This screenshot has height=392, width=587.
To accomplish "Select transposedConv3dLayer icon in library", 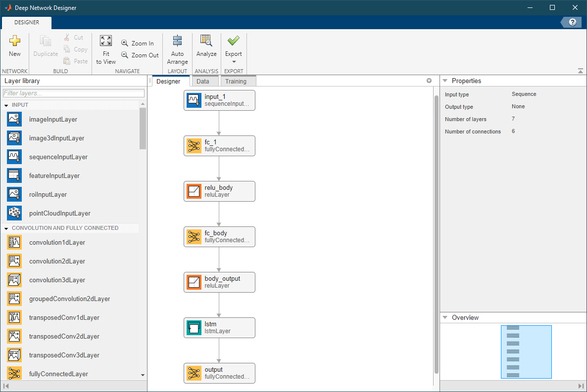I will pos(14,354).
